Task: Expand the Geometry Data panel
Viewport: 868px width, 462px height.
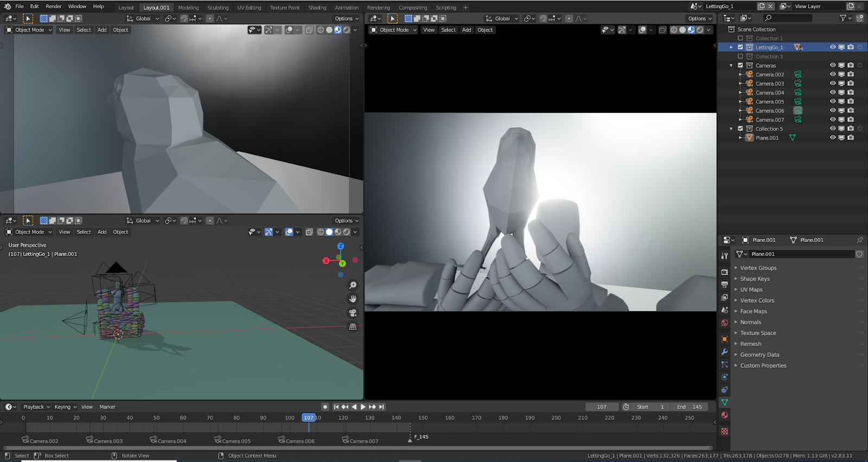Action: tap(759, 355)
